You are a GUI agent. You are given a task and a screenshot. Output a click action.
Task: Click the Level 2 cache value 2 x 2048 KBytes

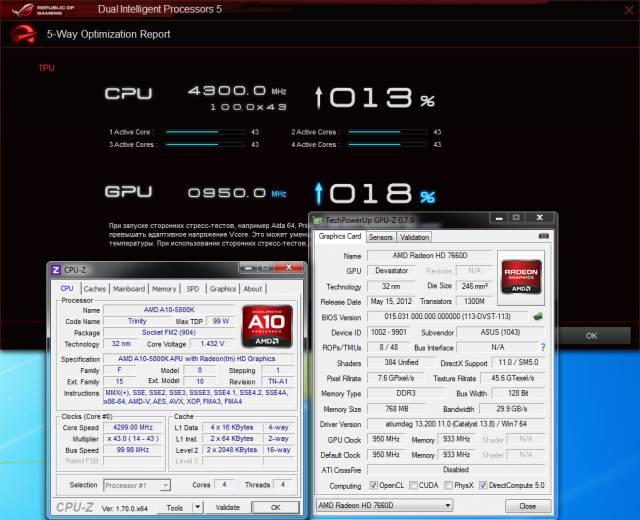[232, 450]
